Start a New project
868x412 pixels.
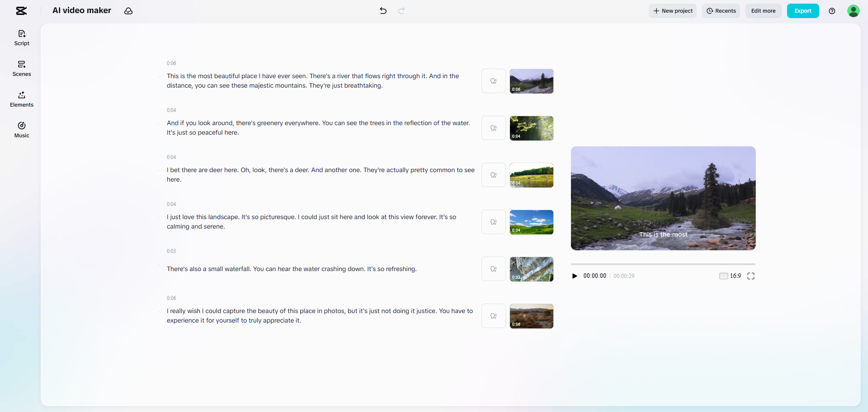coord(672,11)
